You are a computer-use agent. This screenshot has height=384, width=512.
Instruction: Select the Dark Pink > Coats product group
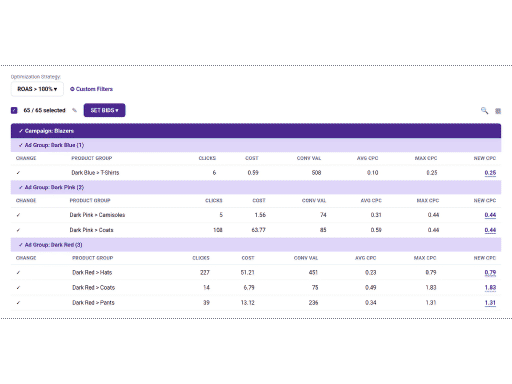(x=91, y=230)
